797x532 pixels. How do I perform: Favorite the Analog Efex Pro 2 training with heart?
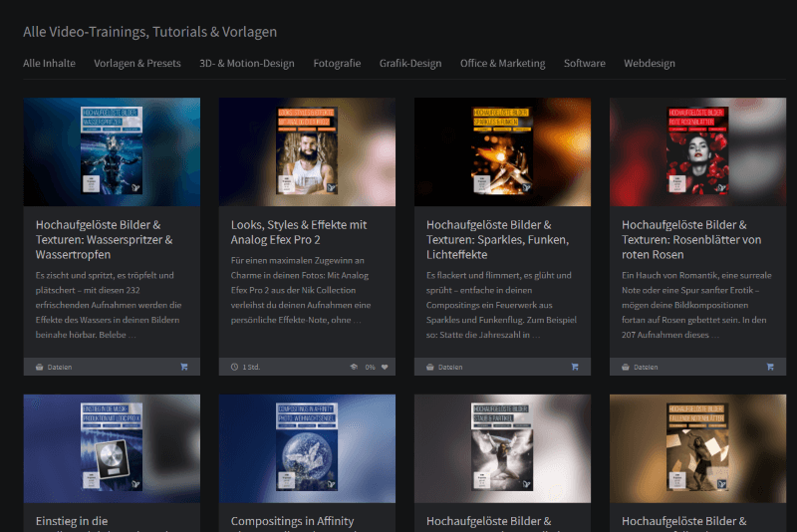click(x=385, y=367)
